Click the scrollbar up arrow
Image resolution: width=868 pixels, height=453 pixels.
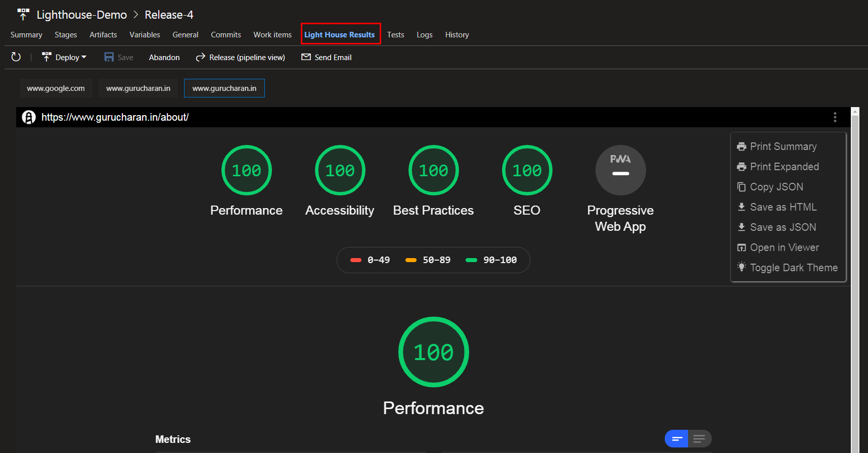click(x=855, y=111)
